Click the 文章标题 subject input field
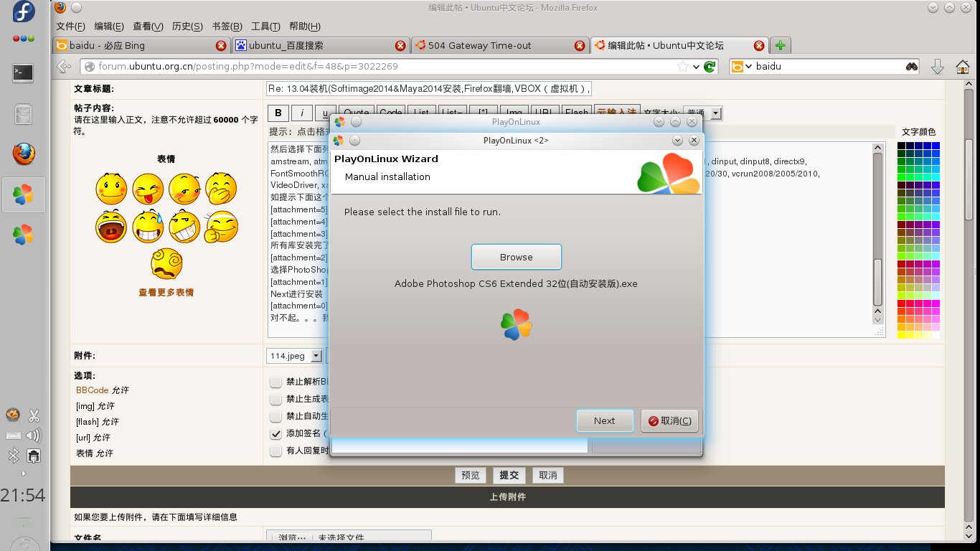This screenshot has width=980, height=551. (429, 89)
